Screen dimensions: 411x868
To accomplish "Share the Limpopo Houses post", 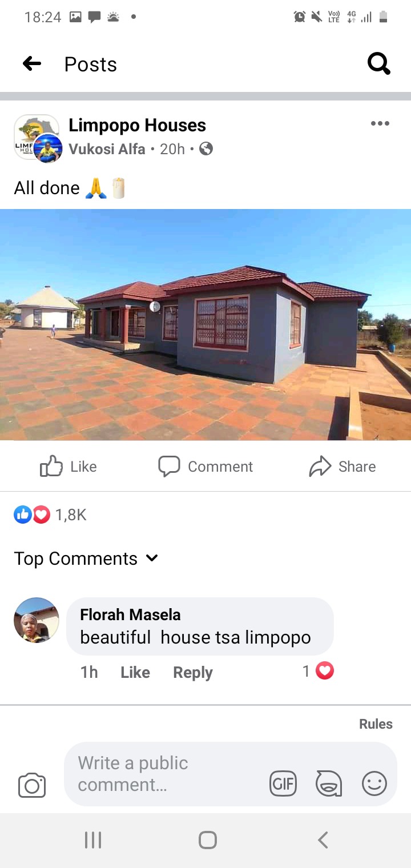I will click(342, 467).
